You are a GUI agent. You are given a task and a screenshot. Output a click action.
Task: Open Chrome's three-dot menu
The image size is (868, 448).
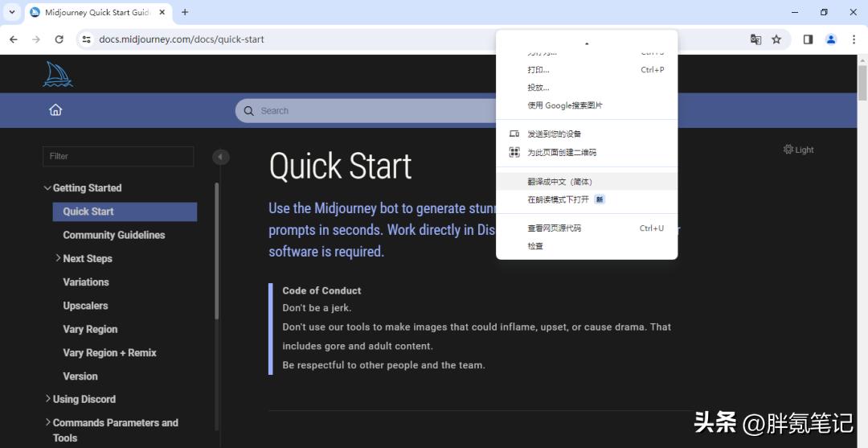click(854, 39)
